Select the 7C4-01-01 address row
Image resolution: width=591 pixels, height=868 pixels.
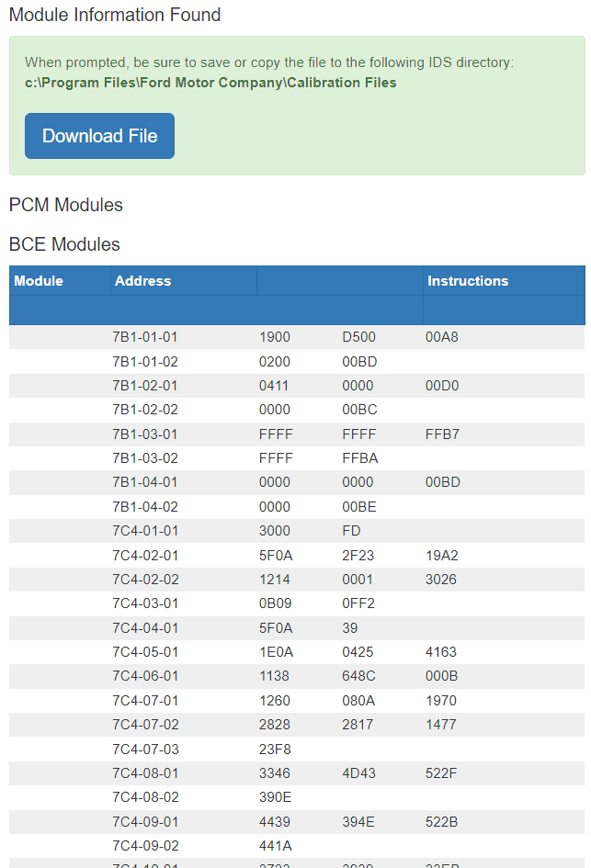145,531
